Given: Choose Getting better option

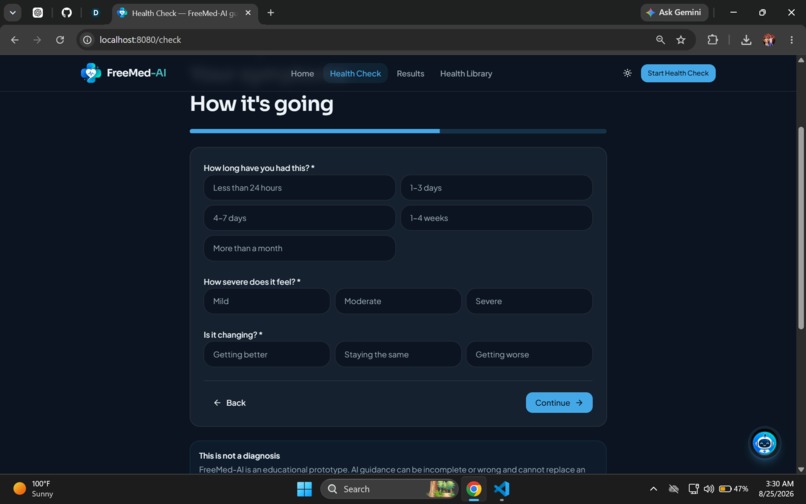Looking at the screenshot, I should 267,354.
